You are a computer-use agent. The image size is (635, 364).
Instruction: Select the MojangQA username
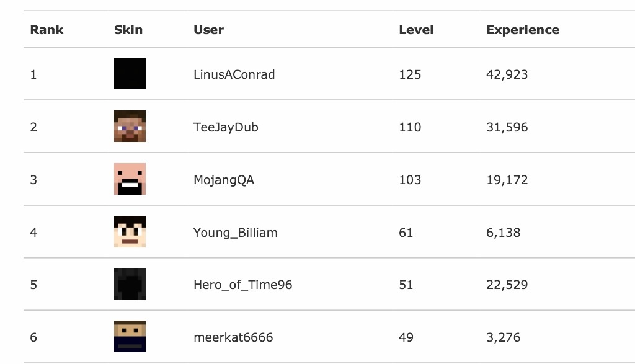[224, 180]
